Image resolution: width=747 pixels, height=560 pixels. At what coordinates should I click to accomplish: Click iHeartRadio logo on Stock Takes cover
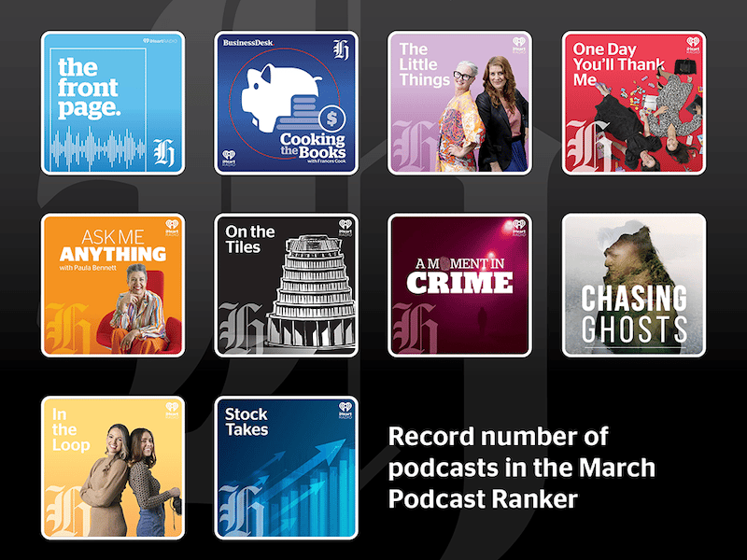pyautogui.click(x=345, y=410)
